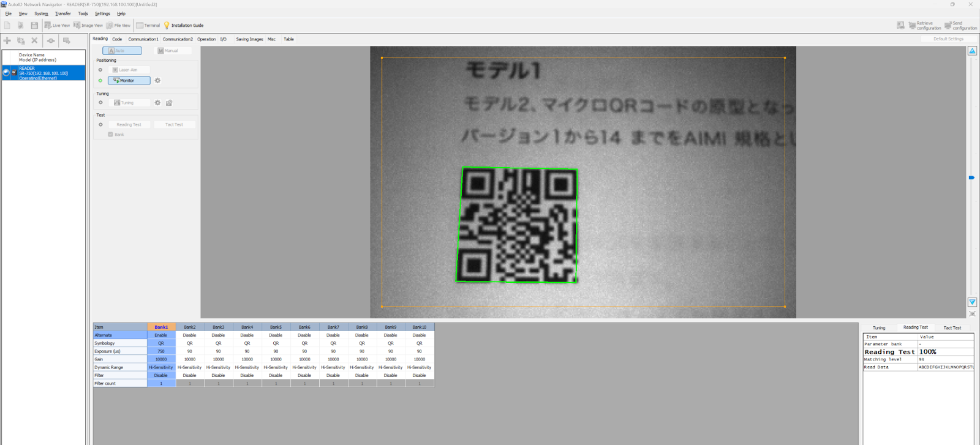
Task: Click the Reading Test button
Action: tap(129, 125)
